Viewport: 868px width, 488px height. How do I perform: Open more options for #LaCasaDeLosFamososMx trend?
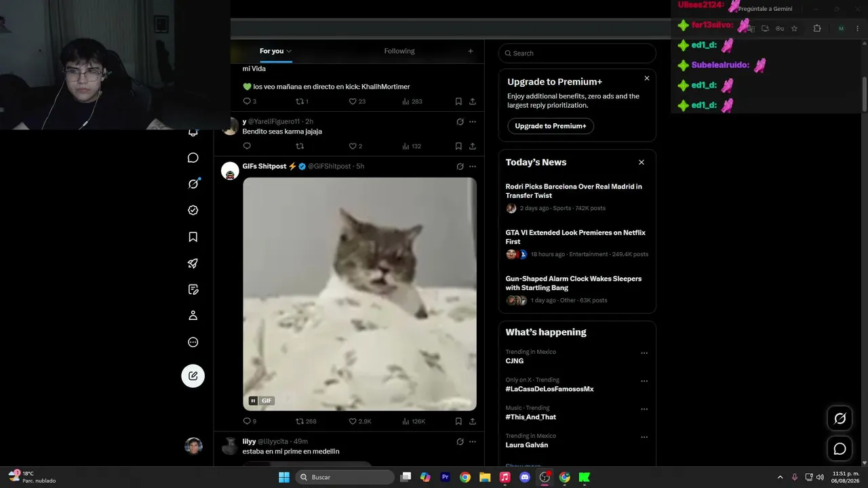pos(644,381)
